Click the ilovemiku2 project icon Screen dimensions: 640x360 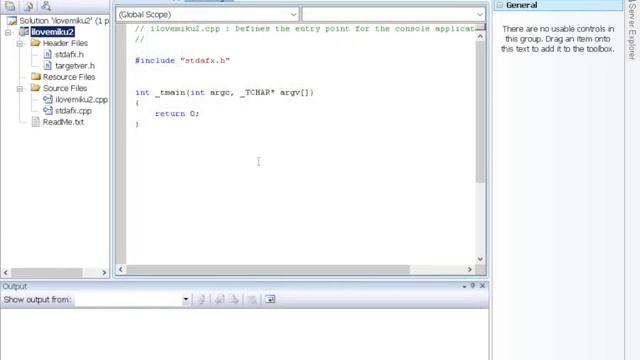tap(24, 31)
